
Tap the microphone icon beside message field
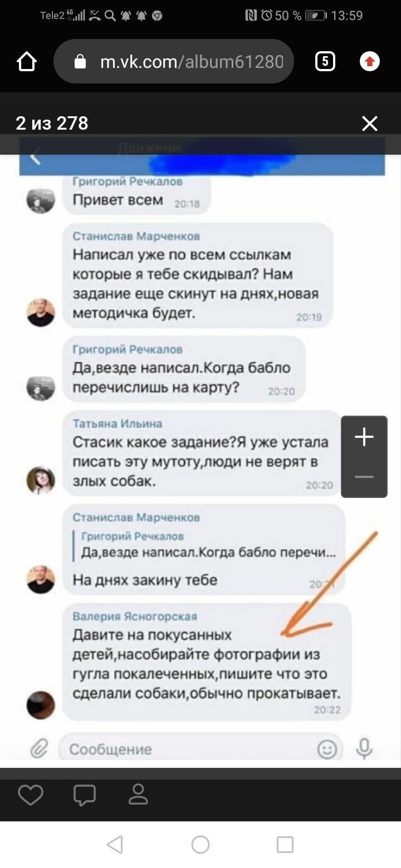click(x=364, y=749)
